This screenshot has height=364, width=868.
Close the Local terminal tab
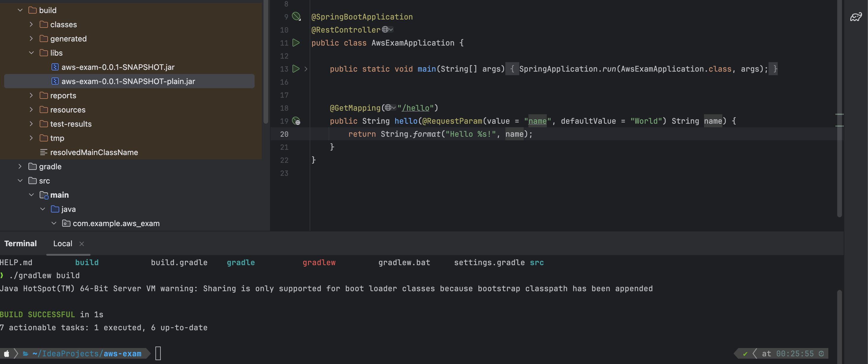[x=81, y=244]
